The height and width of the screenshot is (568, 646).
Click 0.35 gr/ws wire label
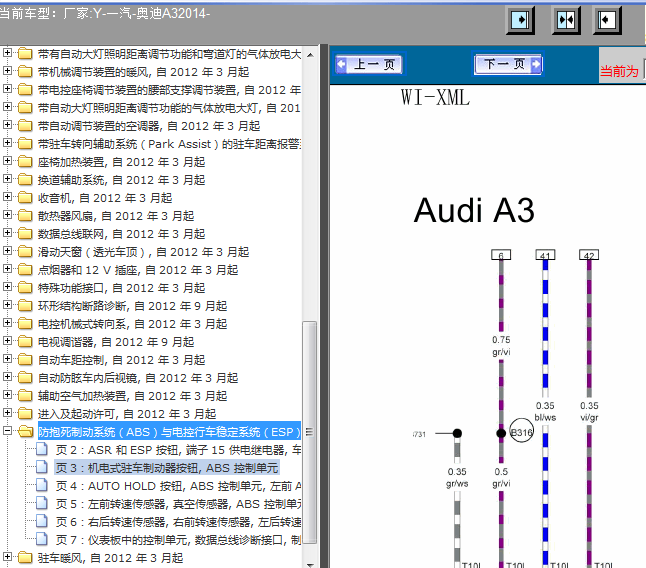(x=457, y=477)
